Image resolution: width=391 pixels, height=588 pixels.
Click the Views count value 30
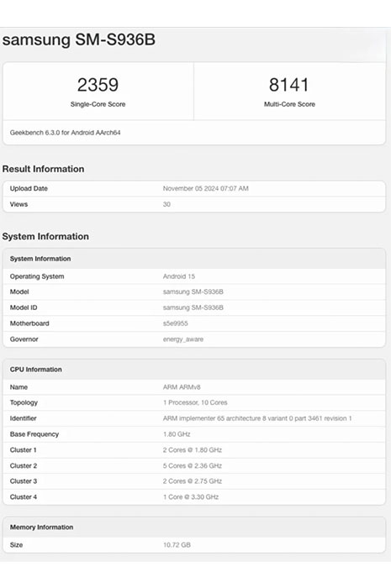[x=166, y=204]
